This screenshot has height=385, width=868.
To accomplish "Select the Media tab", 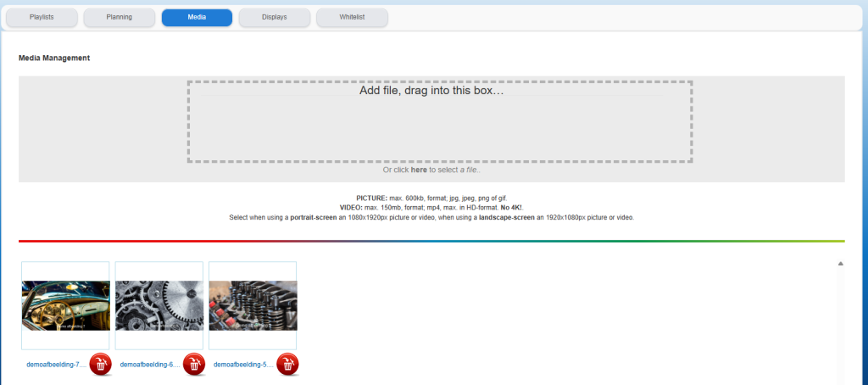I will (x=197, y=17).
